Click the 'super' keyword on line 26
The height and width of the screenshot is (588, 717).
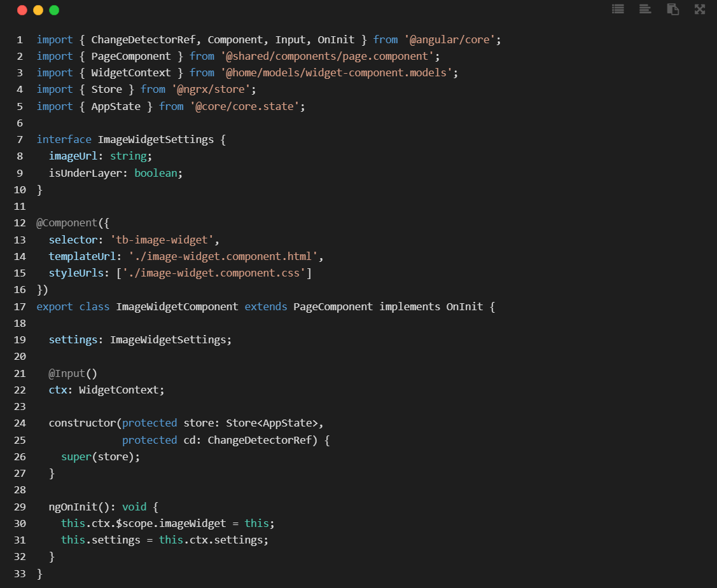click(76, 456)
